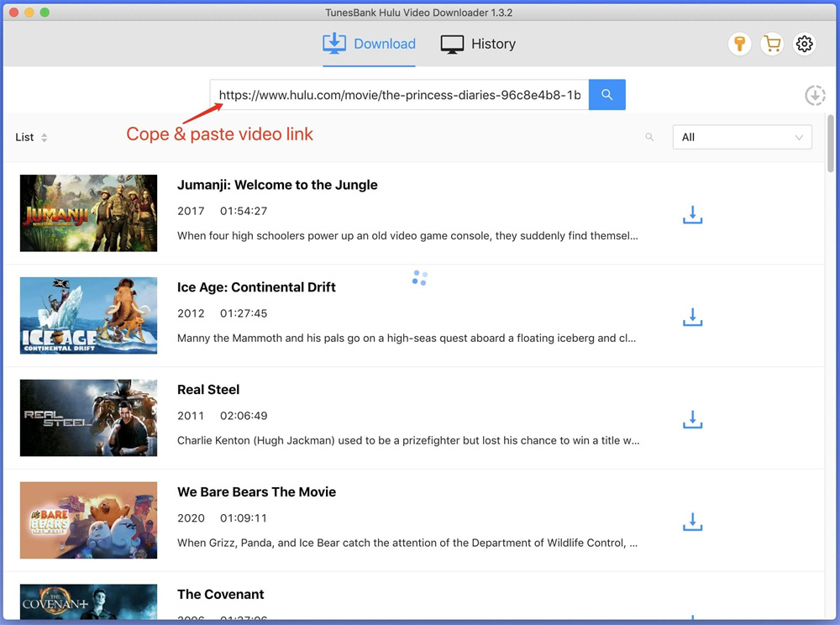The image size is (840, 625).
Task: Switch to the History tab
Action: pos(478,44)
